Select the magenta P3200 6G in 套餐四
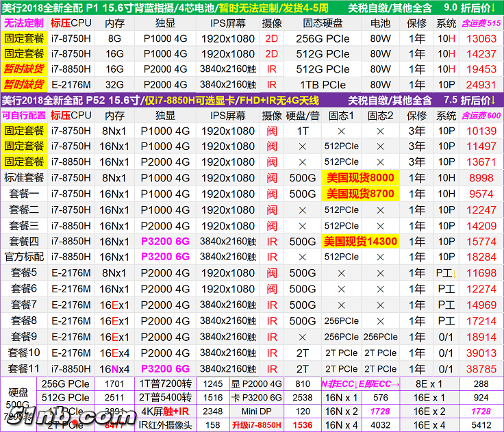This screenshot has height=432, width=504. point(165,241)
